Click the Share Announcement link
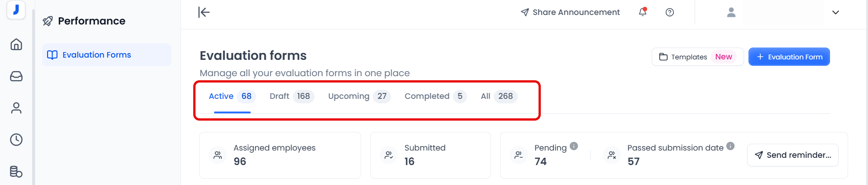 [570, 12]
